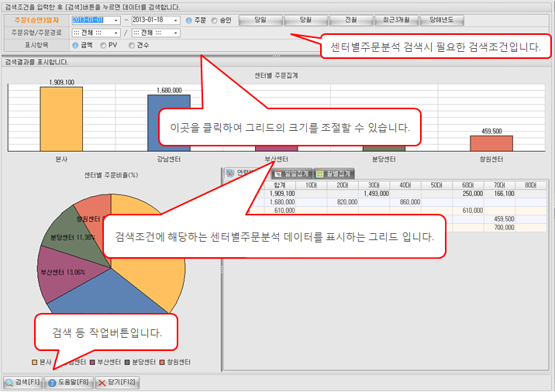Close the window with the 닫기[F12] button

pyautogui.click(x=117, y=383)
